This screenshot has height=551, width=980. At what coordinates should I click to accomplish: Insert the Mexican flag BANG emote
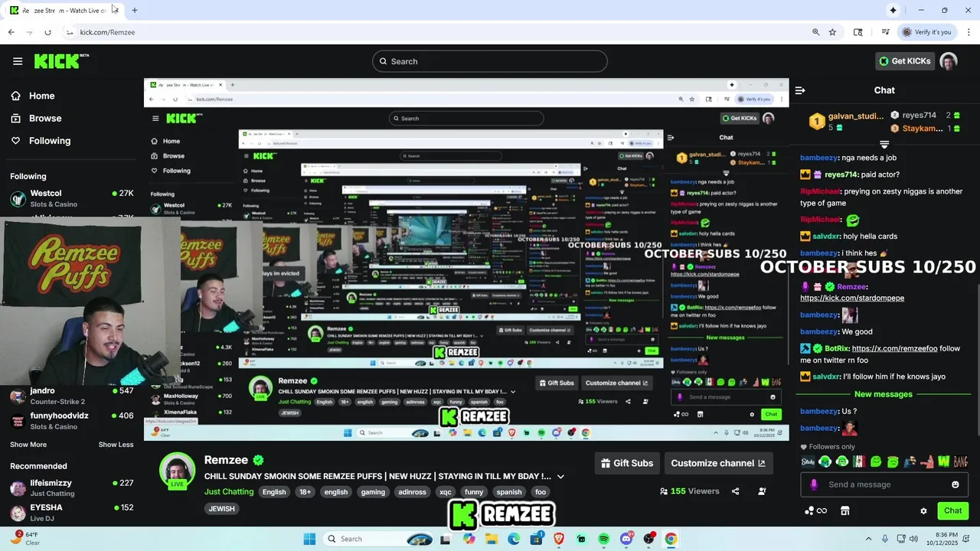click(x=859, y=461)
